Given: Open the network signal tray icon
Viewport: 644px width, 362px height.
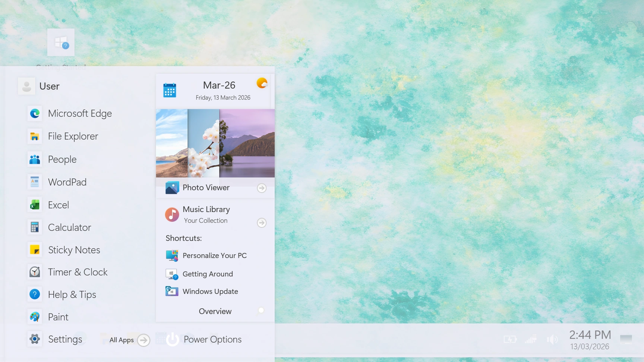Looking at the screenshot, I should (531, 339).
